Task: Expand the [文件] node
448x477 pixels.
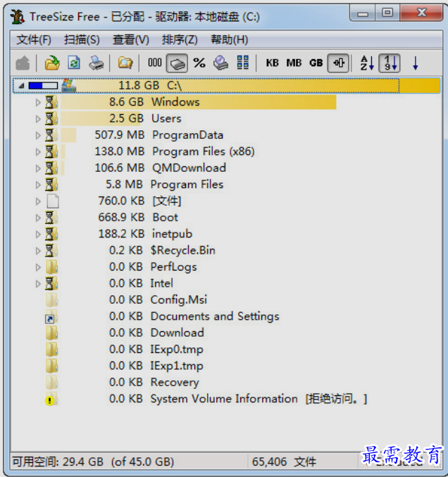Action: pos(38,202)
